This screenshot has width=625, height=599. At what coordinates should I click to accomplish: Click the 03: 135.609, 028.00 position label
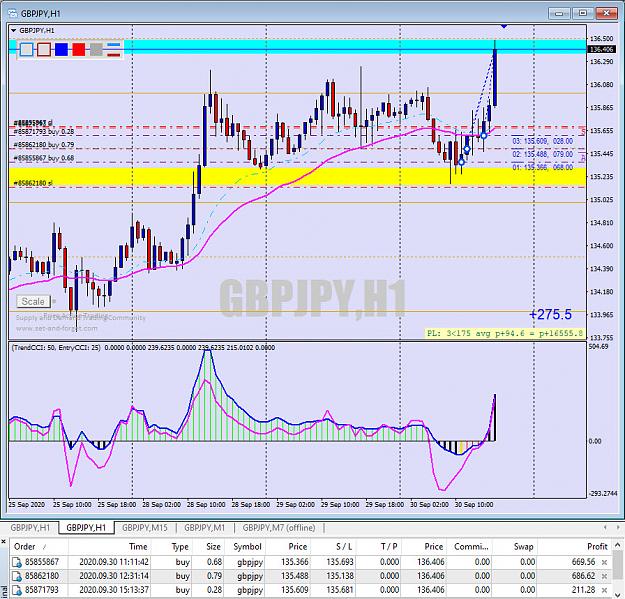542,141
